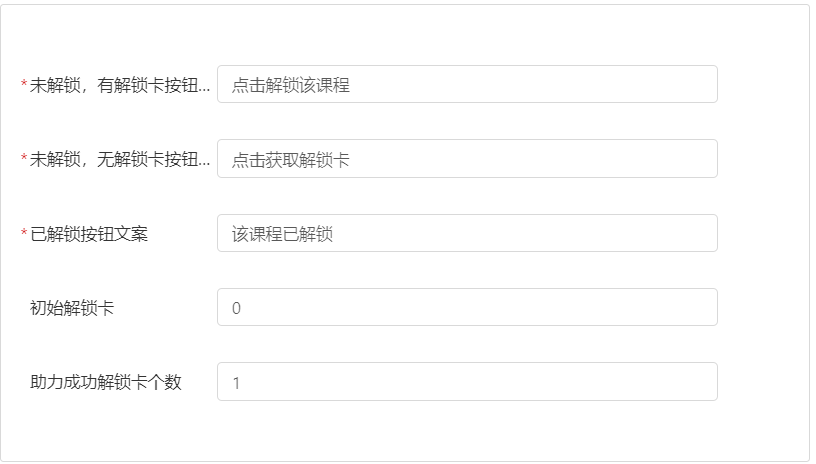The width and height of the screenshot is (816, 464).
Task: Focus the "点击获取解锁卡" placeholder text box
Action: [466, 159]
